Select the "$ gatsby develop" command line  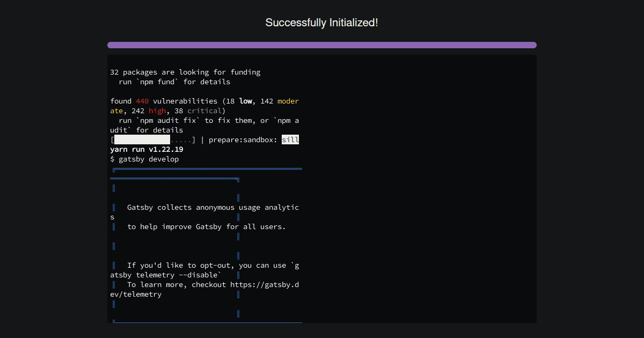144,159
